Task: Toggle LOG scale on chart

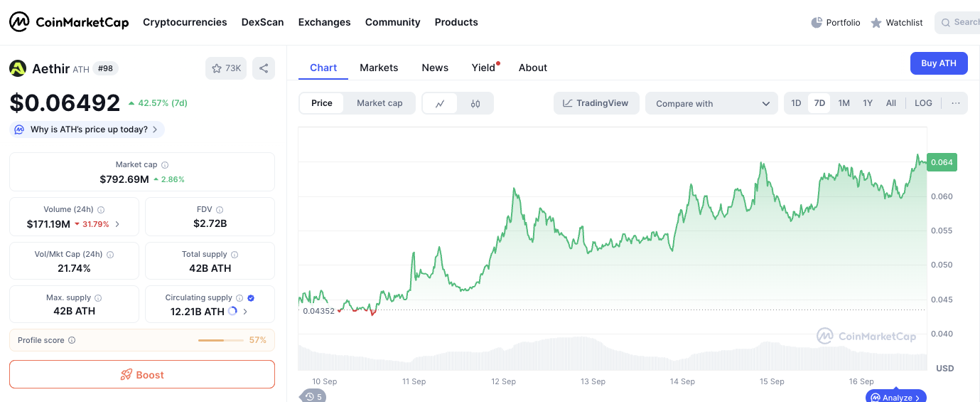Action: tap(923, 103)
